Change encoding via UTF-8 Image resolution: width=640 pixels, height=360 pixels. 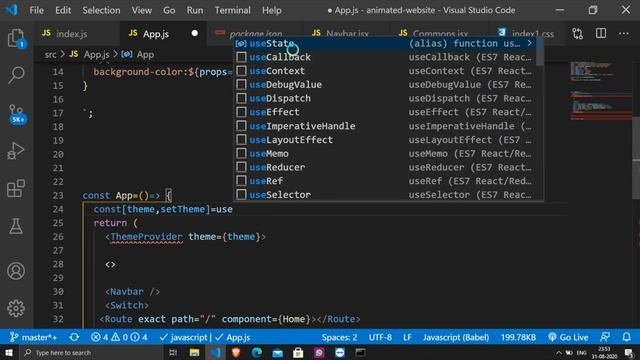pyautogui.click(x=380, y=337)
